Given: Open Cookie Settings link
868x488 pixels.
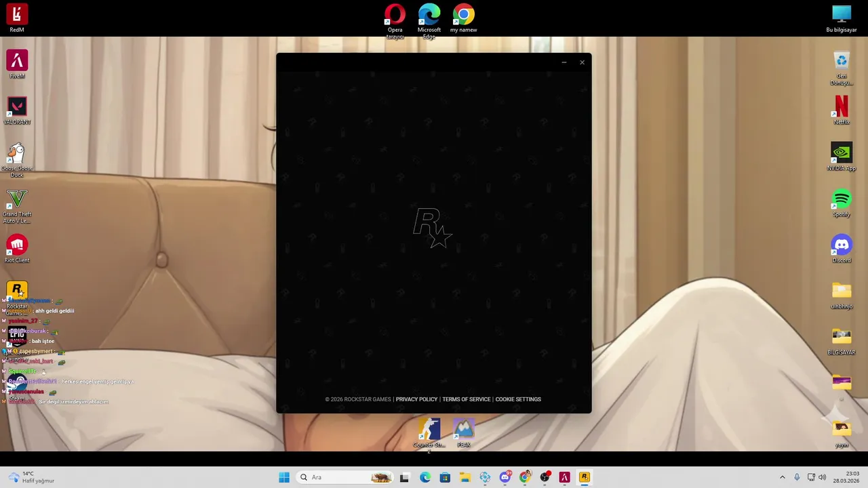Looking at the screenshot, I should point(518,399).
